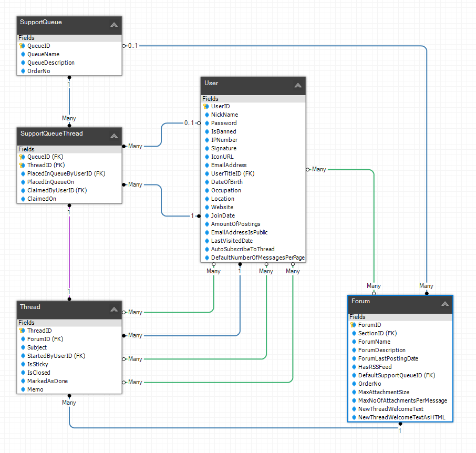Select the AmountOfPostings field
Screen dimensions: 476x453
pyautogui.click(x=253, y=224)
